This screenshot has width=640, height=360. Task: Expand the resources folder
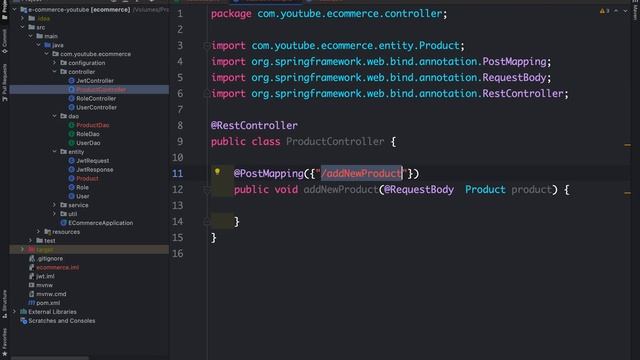38,232
